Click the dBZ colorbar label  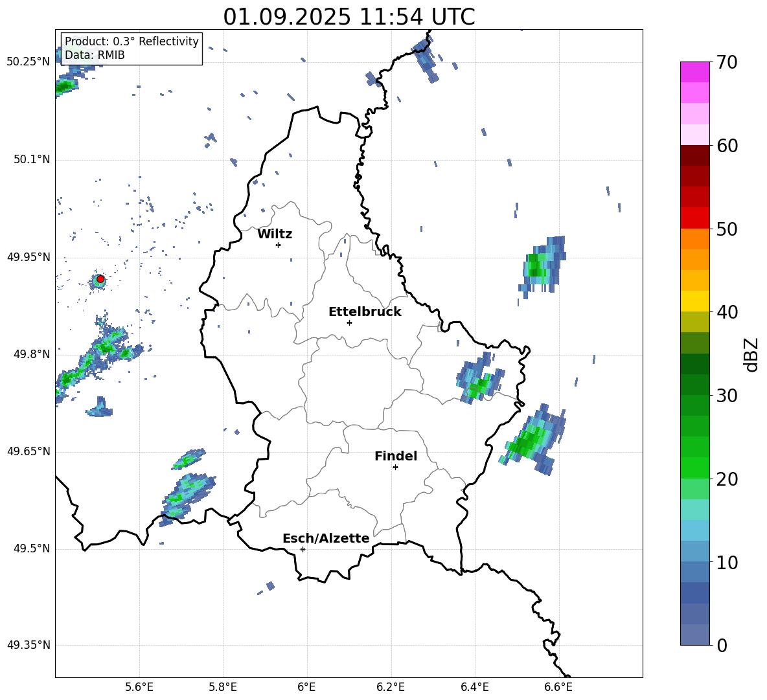click(x=751, y=354)
